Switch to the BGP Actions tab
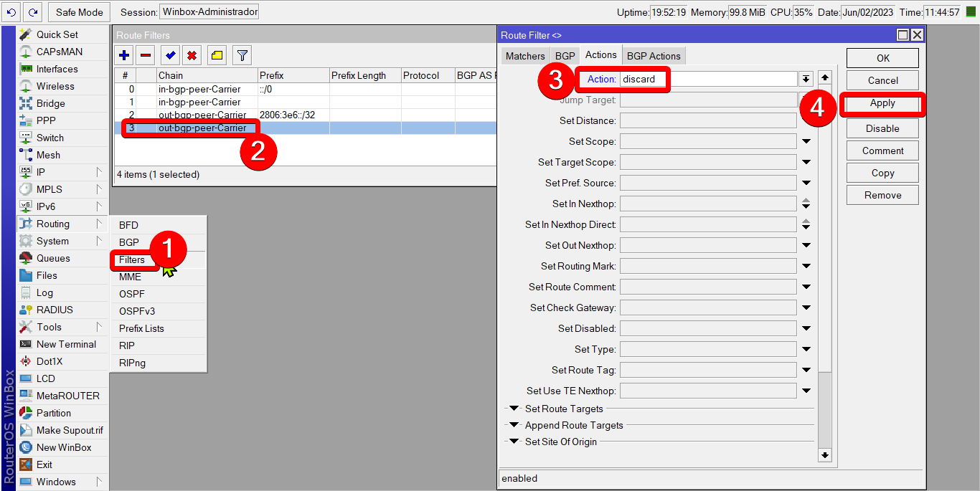 point(654,56)
